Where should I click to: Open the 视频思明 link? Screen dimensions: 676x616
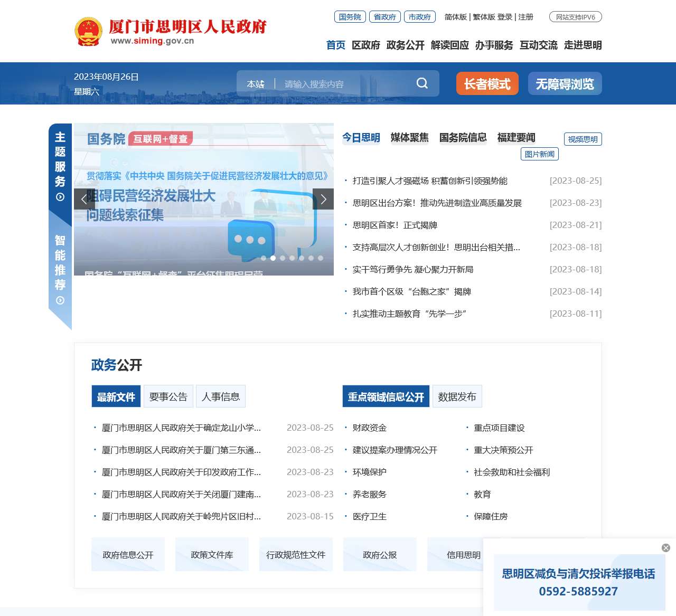pyautogui.click(x=583, y=139)
